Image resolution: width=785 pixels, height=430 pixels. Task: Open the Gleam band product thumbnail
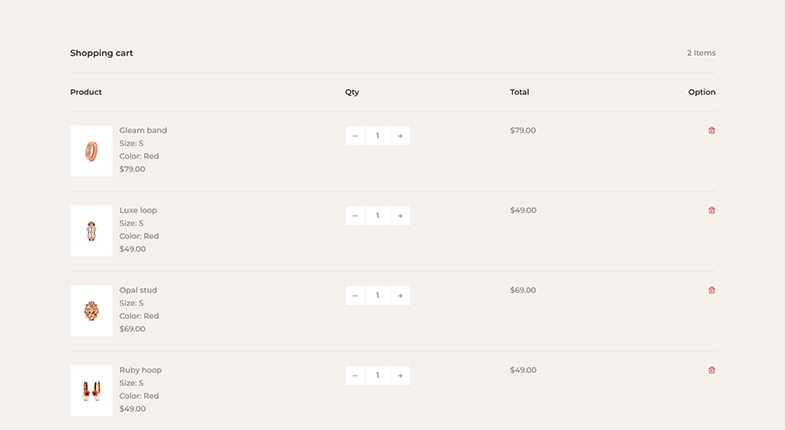tap(91, 151)
